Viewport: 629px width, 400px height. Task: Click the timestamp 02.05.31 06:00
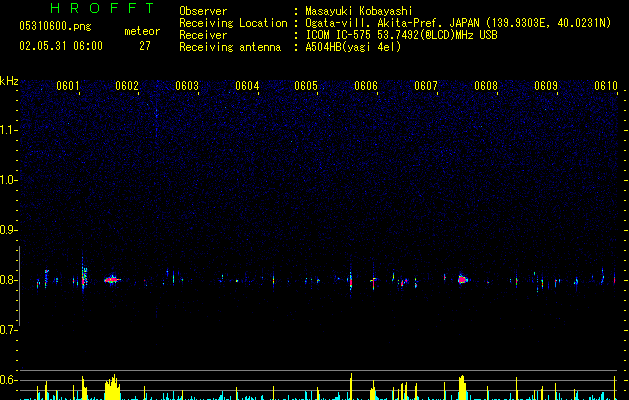point(61,46)
